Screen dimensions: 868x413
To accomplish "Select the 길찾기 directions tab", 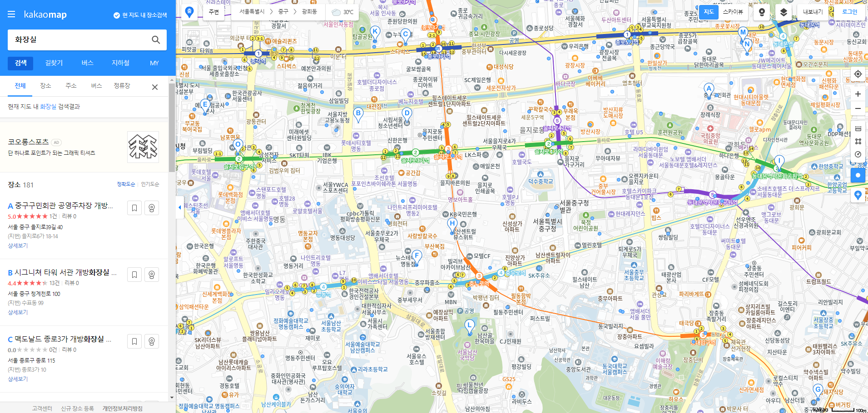I will click(x=54, y=63).
